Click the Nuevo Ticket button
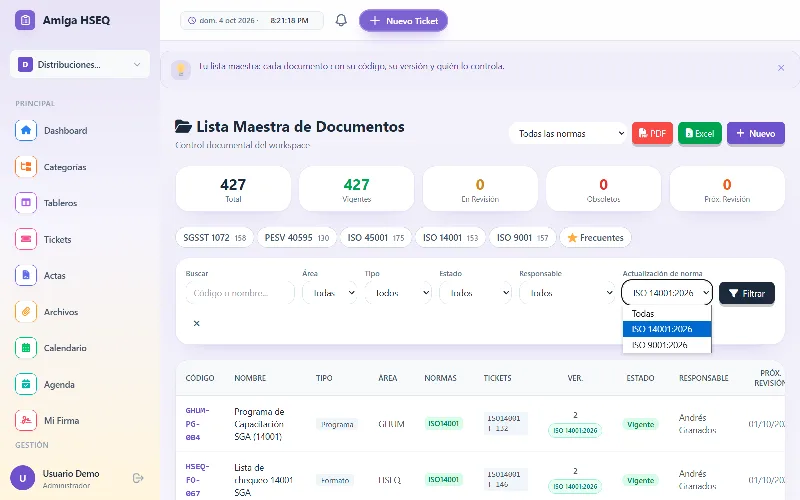The image size is (800, 500). coord(404,20)
